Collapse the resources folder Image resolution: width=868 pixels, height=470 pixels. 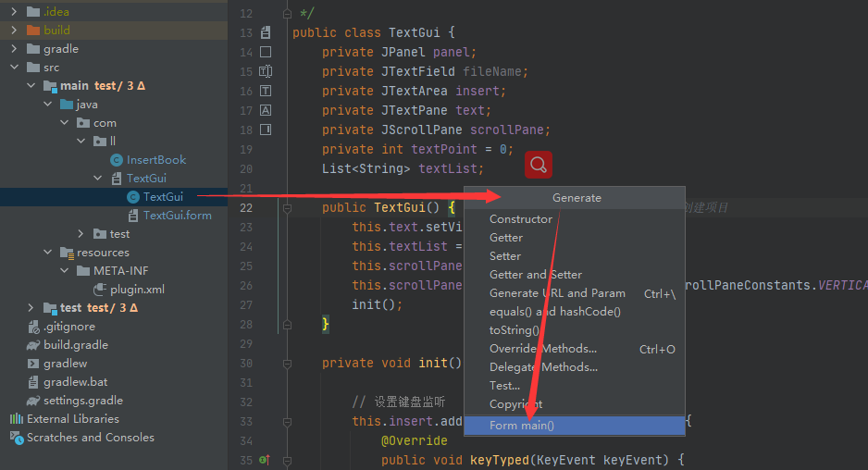pos(47,253)
